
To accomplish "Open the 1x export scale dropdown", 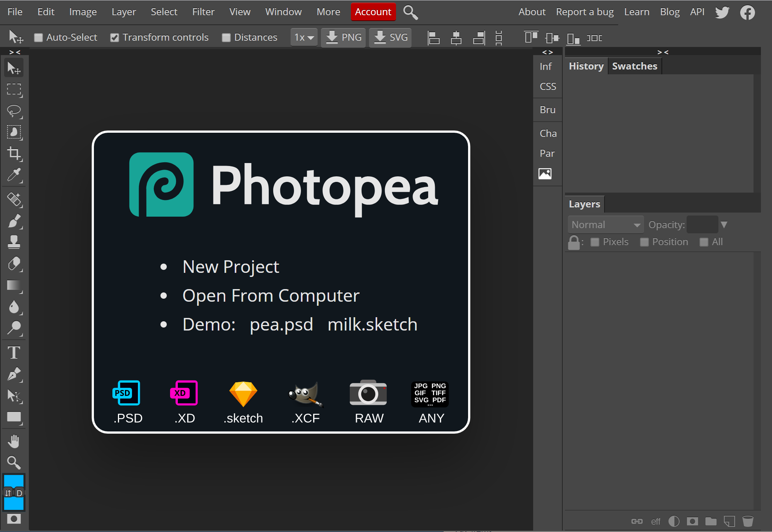I will (x=304, y=37).
